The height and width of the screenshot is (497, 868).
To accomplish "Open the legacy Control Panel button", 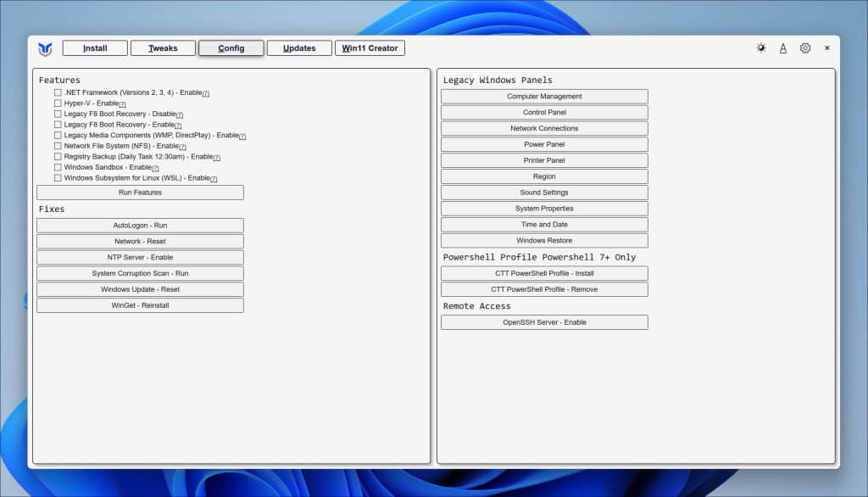I will pos(544,113).
